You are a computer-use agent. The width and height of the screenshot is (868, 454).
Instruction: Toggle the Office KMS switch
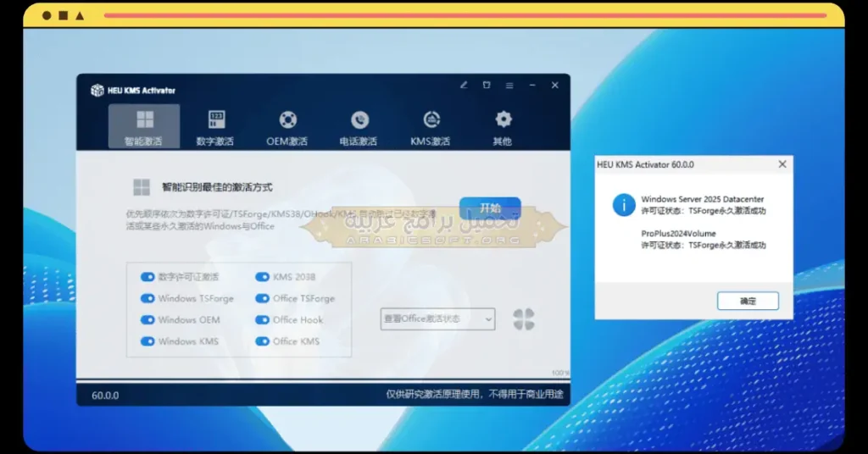coord(262,341)
